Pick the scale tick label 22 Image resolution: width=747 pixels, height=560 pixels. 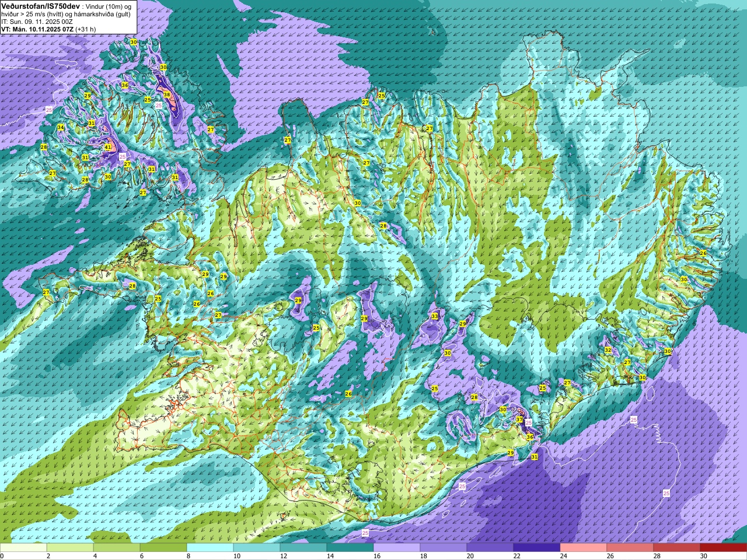pyautogui.click(x=516, y=556)
